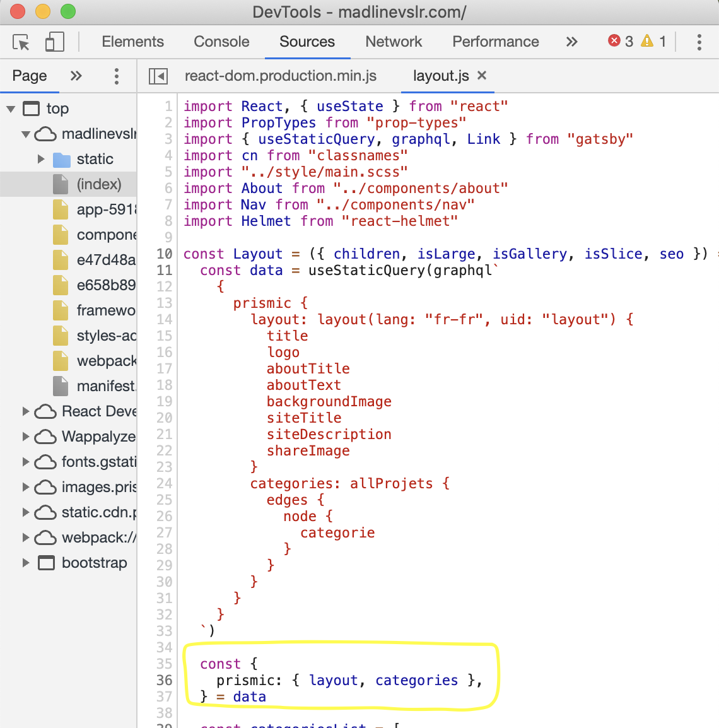This screenshot has height=728, width=719.
Task: Set breakpoint on line number 10
Action: [x=165, y=254]
